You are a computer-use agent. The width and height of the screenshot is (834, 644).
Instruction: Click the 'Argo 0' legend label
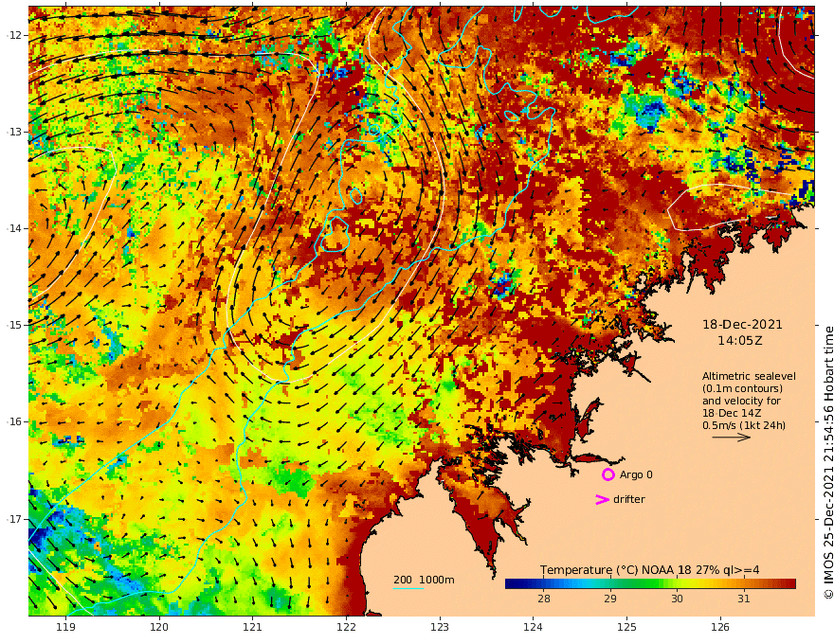(x=636, y=474)
